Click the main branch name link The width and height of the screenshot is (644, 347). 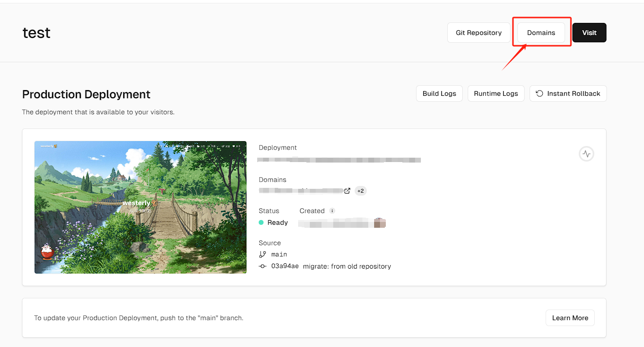point(279,254)
